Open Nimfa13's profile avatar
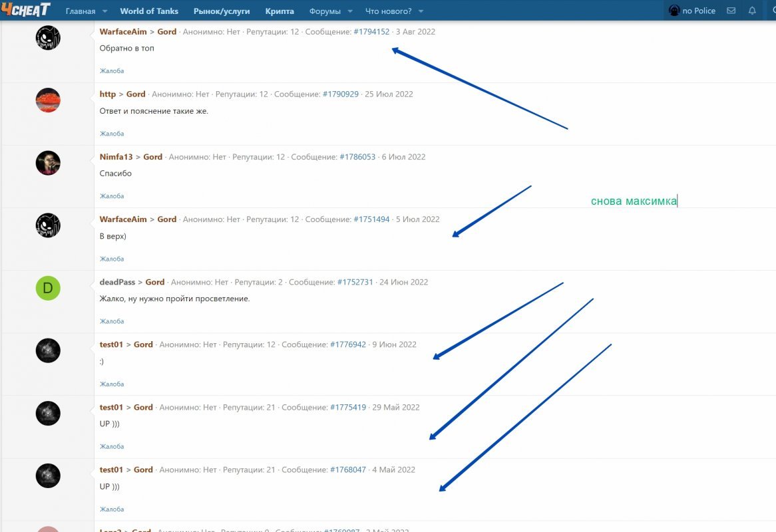 [48, 163]
